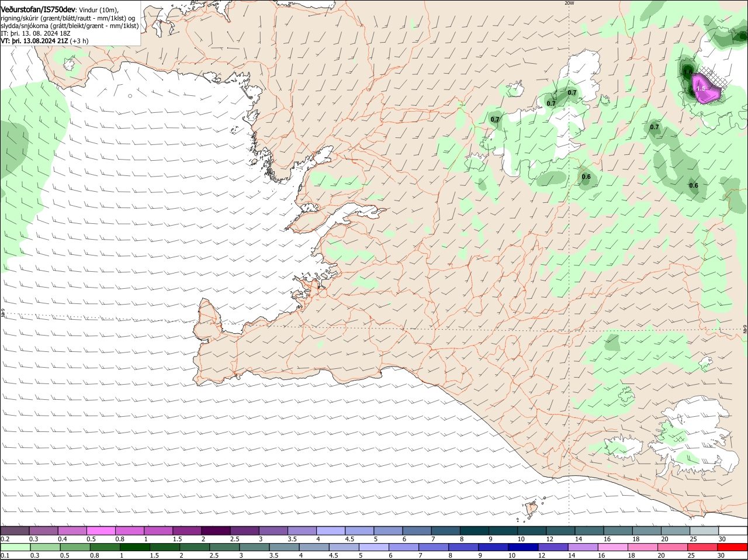Click the 64N latitude label on the right edge
The image size is (748, 560).
pos(745,329)
